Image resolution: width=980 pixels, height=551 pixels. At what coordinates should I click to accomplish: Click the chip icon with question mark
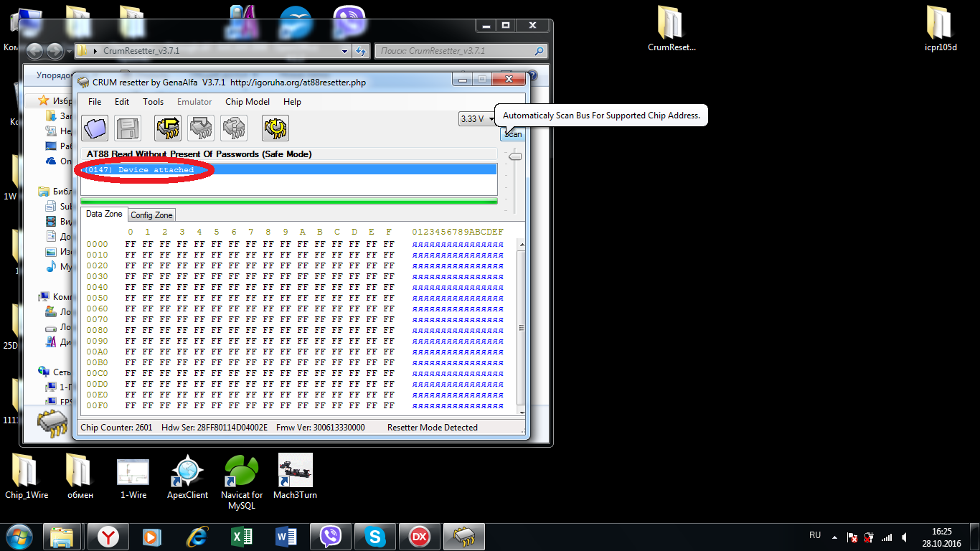tap(234, 128)
